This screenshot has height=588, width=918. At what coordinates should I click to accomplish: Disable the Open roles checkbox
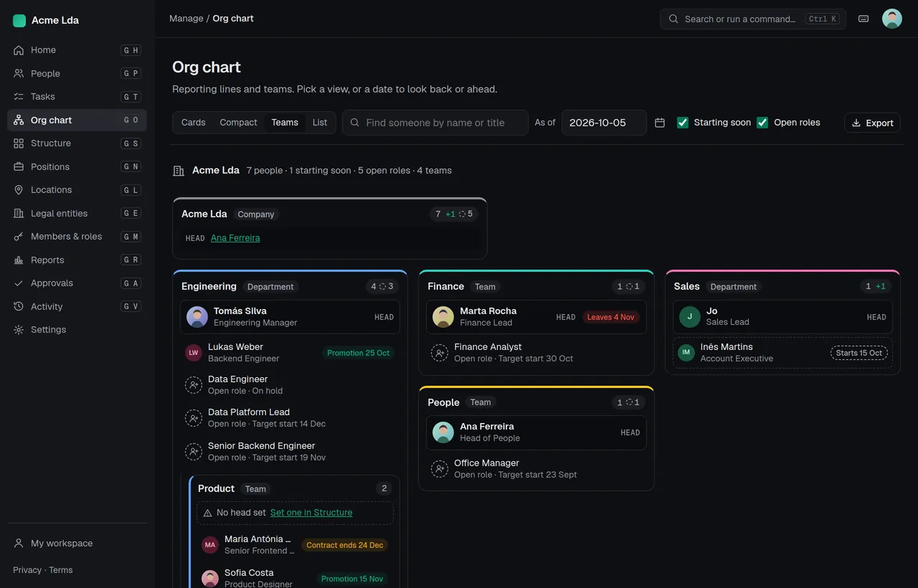click(762, 123)
